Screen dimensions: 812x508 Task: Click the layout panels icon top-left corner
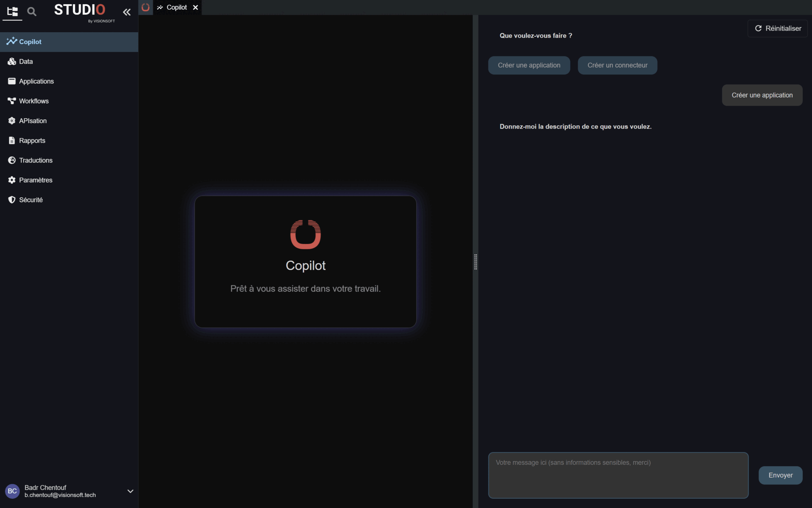tap(12, 12)
